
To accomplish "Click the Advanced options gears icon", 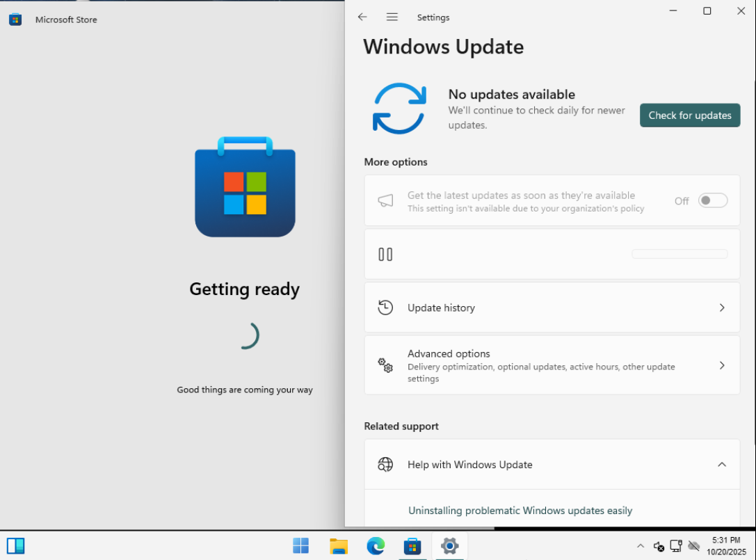I will tap(385, 365).
